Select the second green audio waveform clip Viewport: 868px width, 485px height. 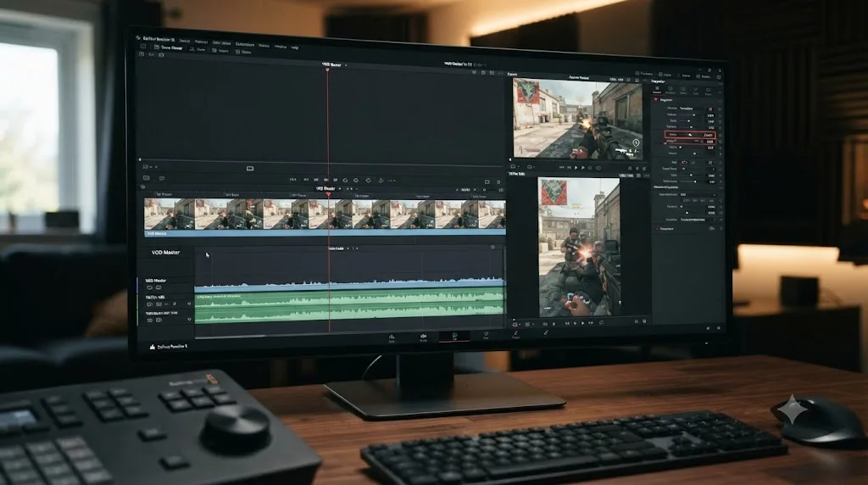coord(349,314)
